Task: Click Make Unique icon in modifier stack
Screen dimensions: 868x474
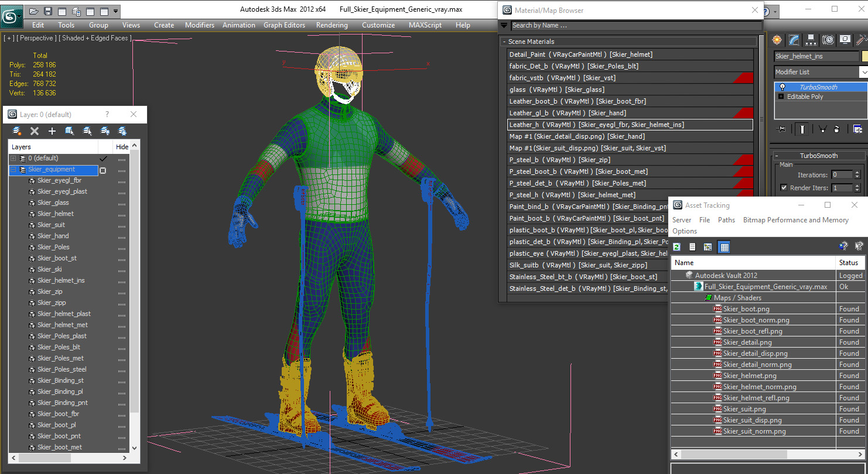Action: coord(822,129)
